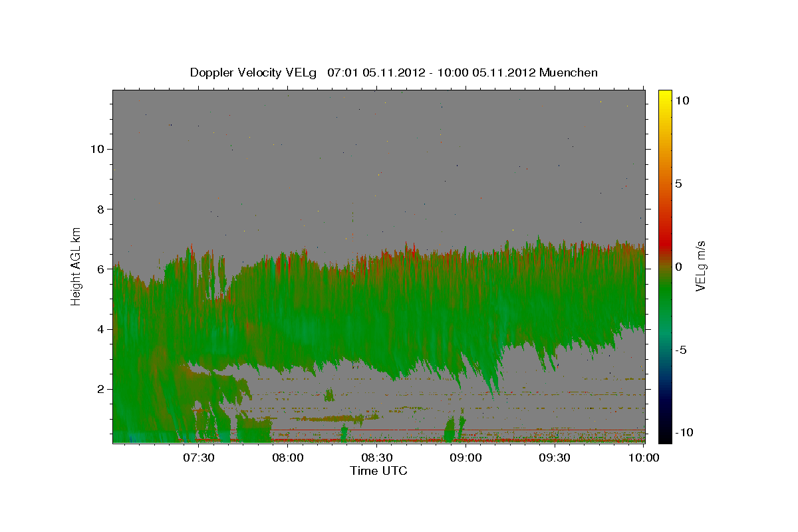The height and width of the screenshot is (532, 798).
Task: Click the colorbar value 0
Action: click(x=679, y=267)
